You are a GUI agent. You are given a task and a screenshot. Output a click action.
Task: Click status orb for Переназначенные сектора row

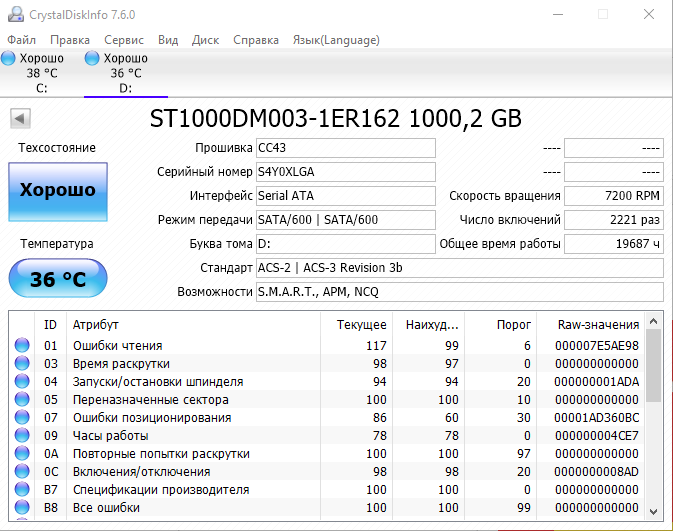(22, 400)
